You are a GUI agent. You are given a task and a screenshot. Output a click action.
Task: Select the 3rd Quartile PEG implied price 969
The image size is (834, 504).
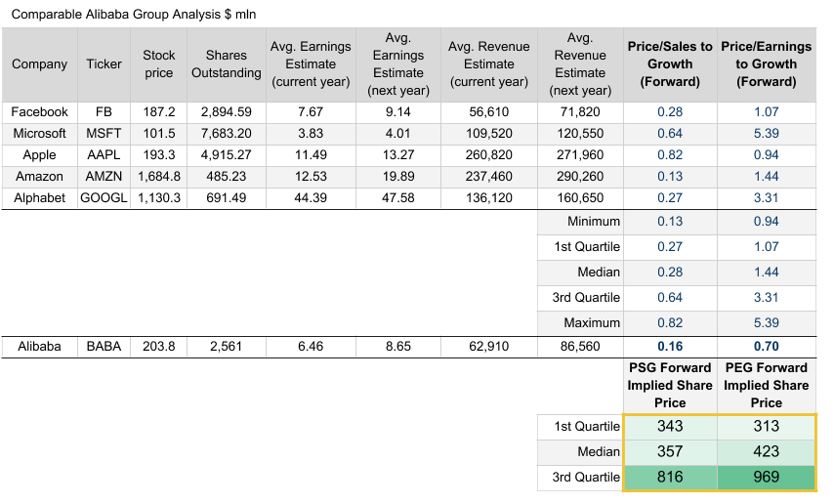tap(766, 477)
